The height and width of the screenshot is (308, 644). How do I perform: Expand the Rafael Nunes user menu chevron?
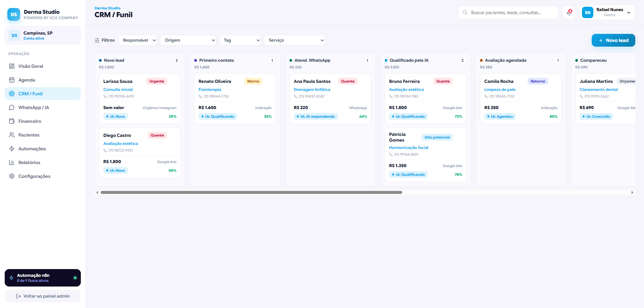coord(629,13)
